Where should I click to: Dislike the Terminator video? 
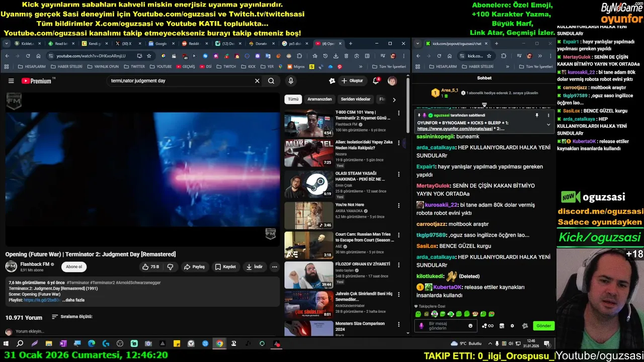click(x=170, y=267)
